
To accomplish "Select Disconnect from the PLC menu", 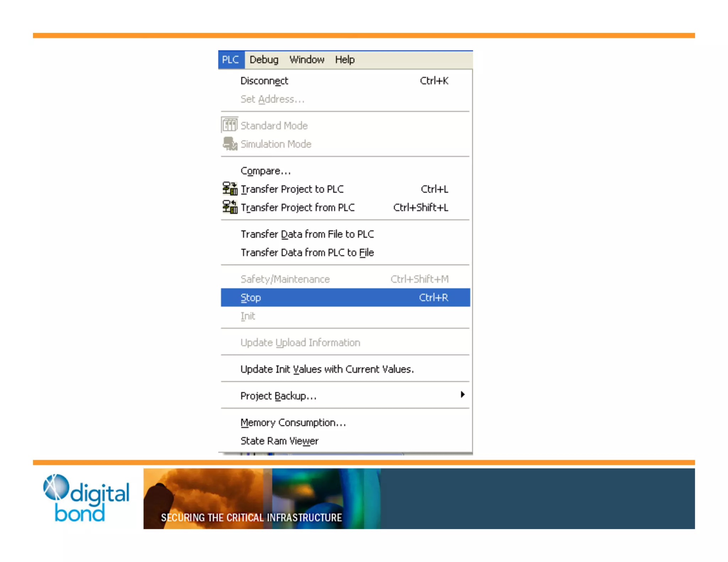I will [x=264, y=81].
